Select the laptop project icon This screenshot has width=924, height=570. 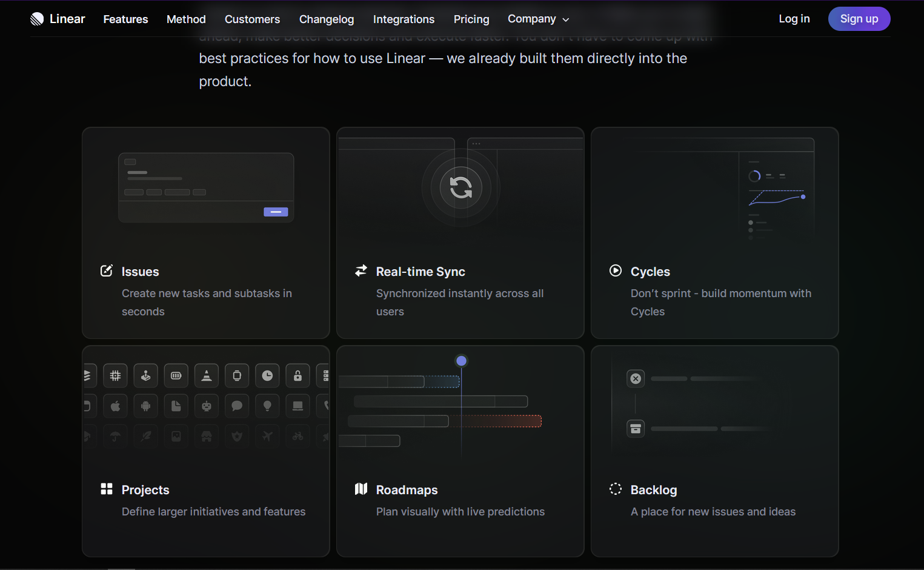pos(297,406)
